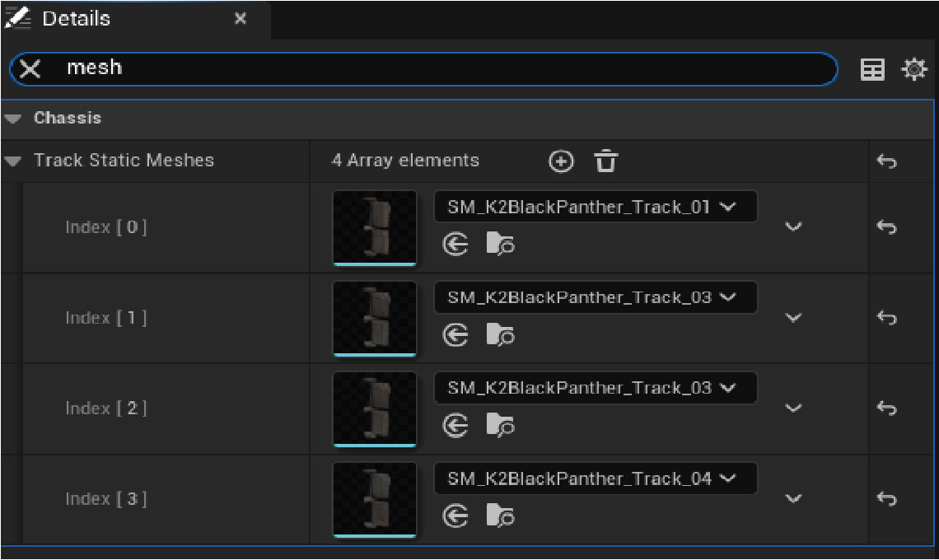Image resolution: width=939 pixels, height=560 pixels.
Task: Collapse the Track Static Meshes array
Action: (12, 161)
